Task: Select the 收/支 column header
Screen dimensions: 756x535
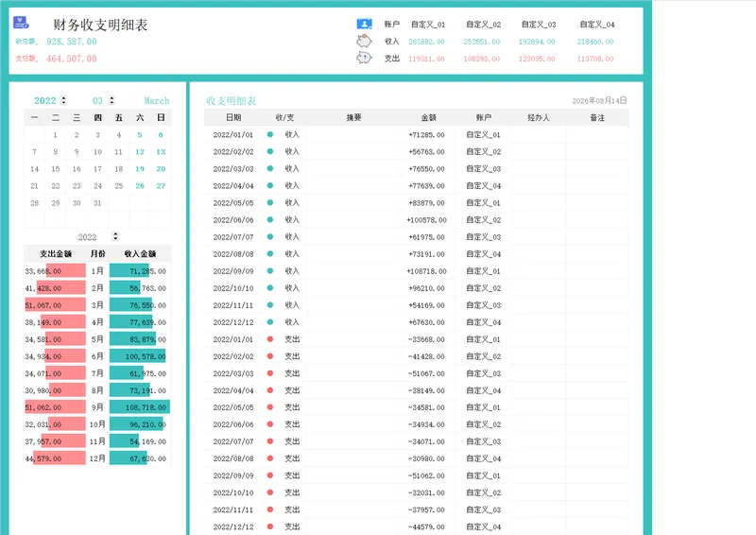Action: click(285, 118)
